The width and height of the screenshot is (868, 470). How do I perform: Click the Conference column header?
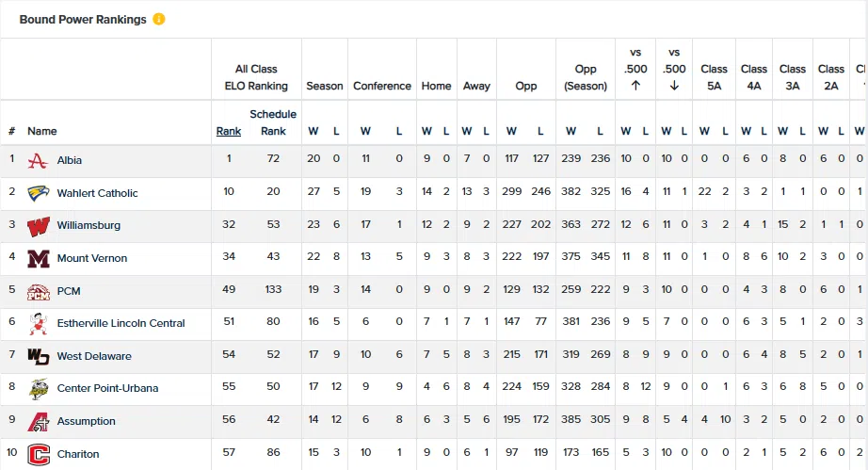(x=382, y=86)
